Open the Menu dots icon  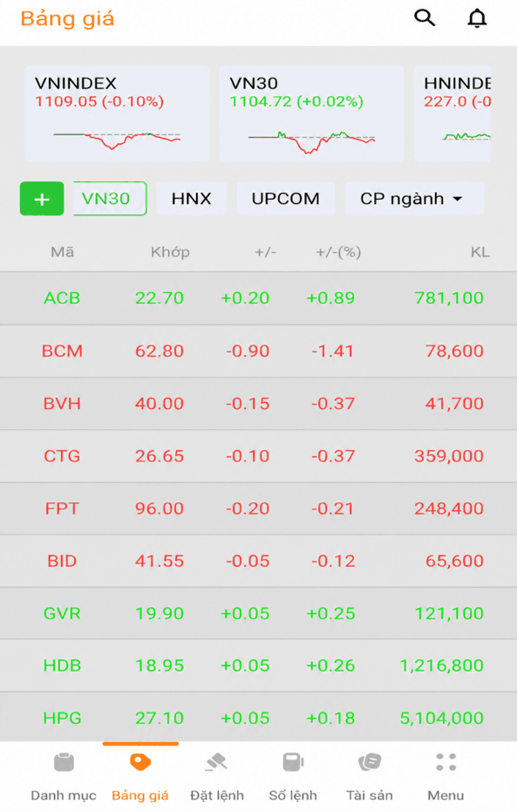click(446, 762)
